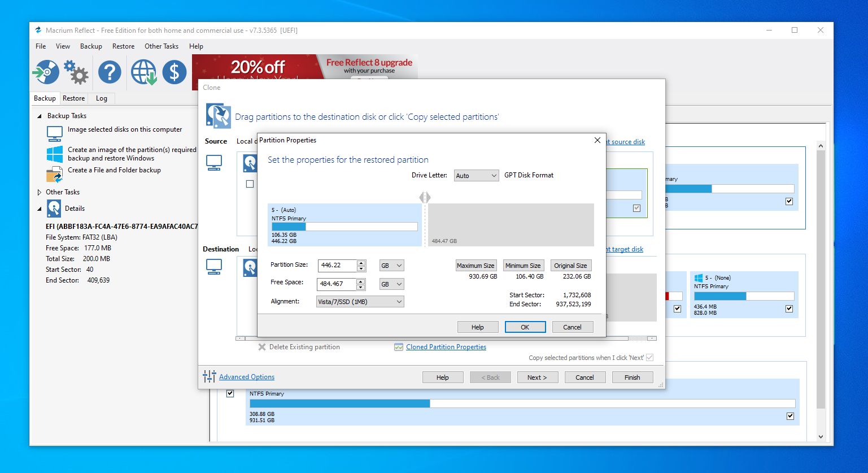Toggle checkbox next to the red-bar partition
The image size is (868, 473).
pos(678,309)
